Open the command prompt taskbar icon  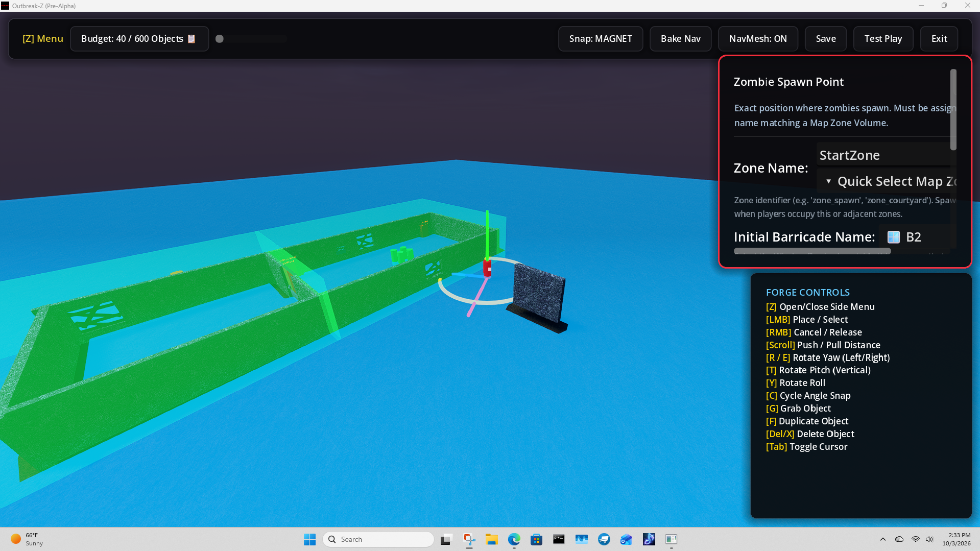tap(559, 539)
